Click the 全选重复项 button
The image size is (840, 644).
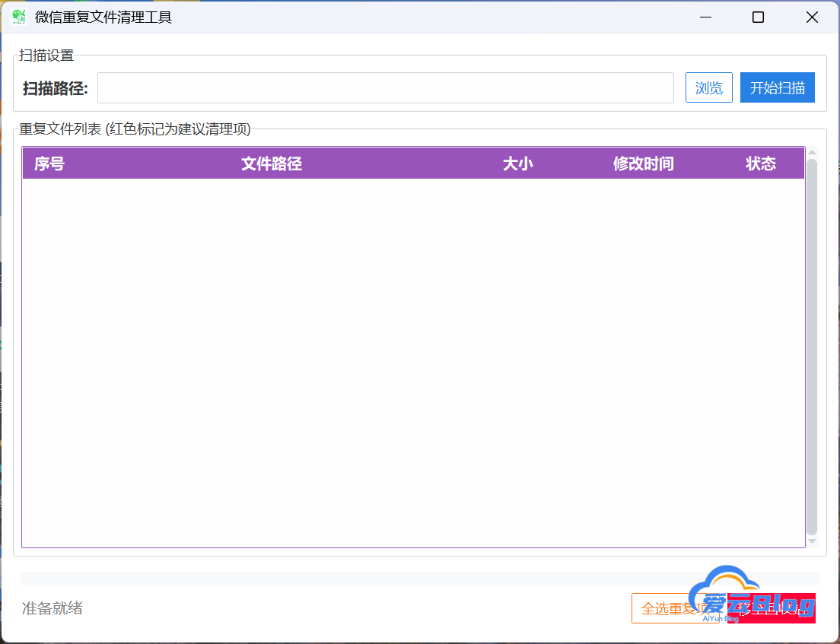click(676, 608)
